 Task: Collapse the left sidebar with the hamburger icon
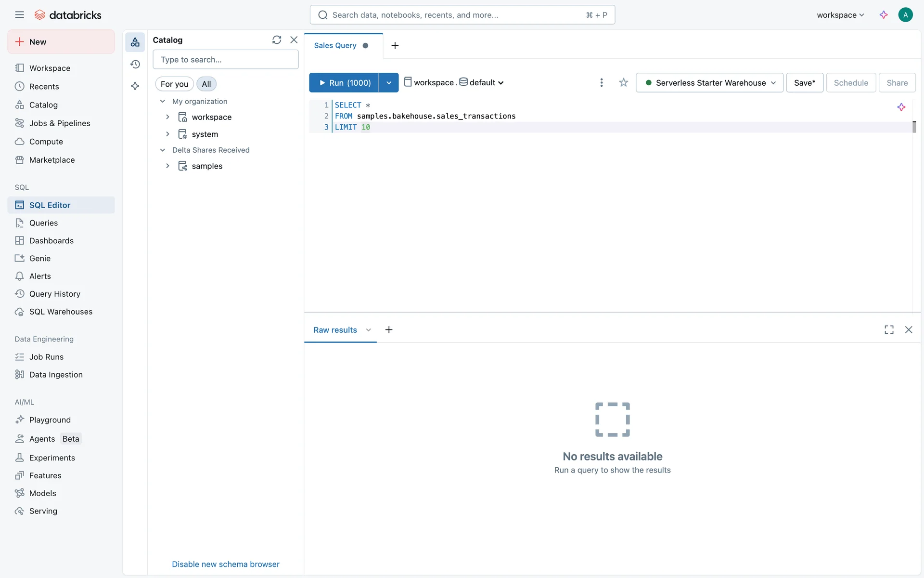tap(19, 15)
